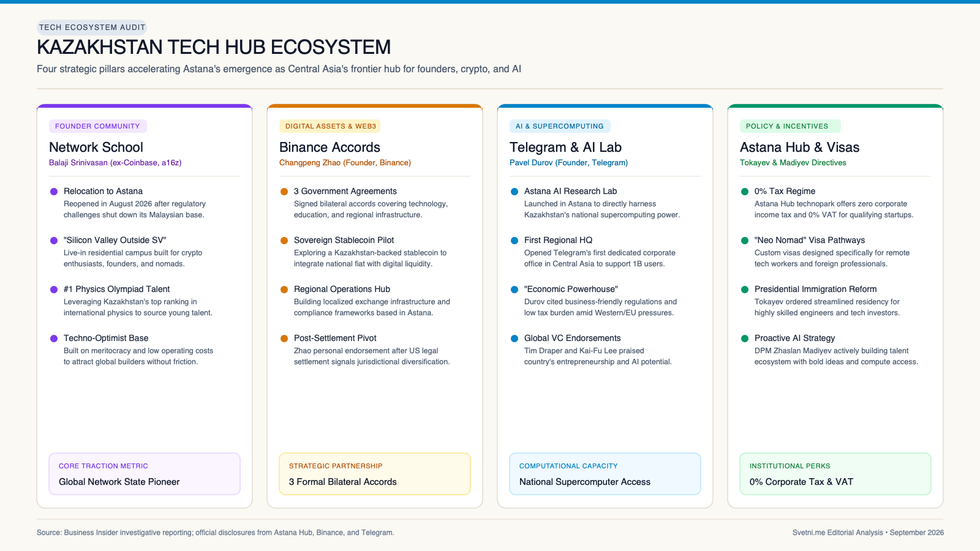The image size is (980, 551).
Task: Click the AI & SUPERCOMPUTING tag
Action: point(560,126)
